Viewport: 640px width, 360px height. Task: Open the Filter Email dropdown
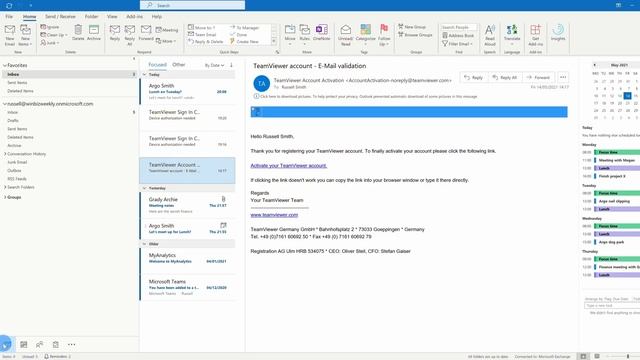(x=457, y=44)
